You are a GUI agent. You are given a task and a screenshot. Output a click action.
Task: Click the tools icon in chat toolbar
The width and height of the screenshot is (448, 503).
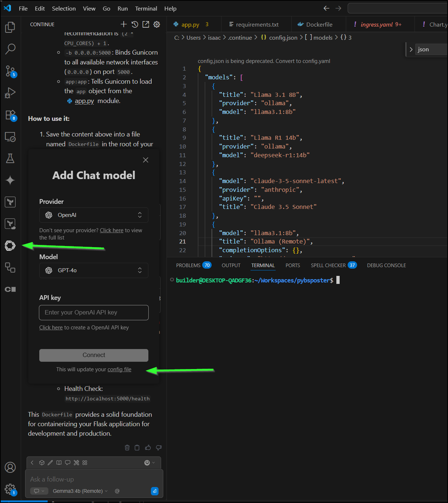[x=76, y=463]
